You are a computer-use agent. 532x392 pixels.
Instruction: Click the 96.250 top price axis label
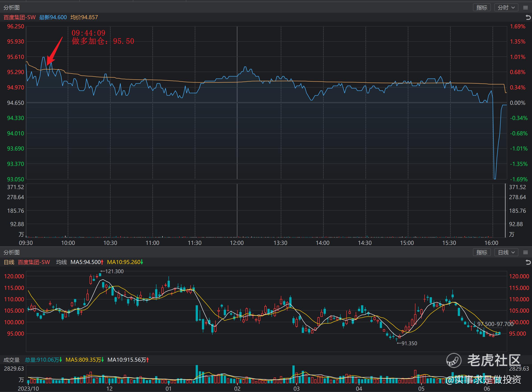pos(15,26)
